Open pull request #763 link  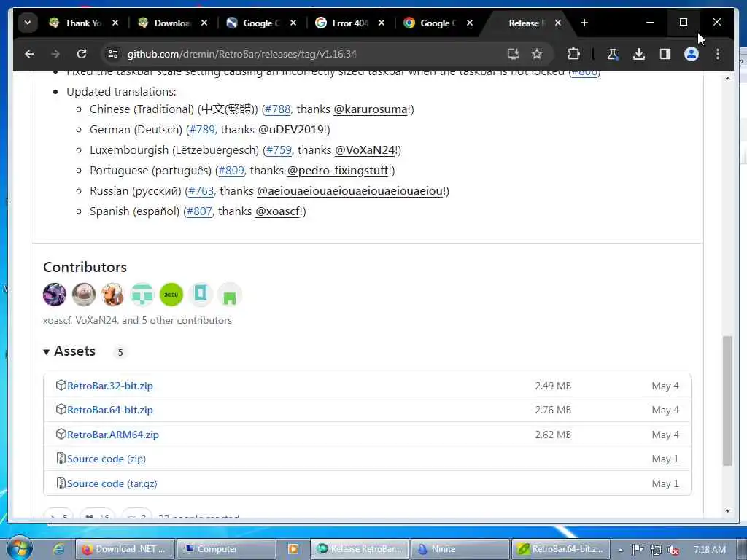coord(201,192)
